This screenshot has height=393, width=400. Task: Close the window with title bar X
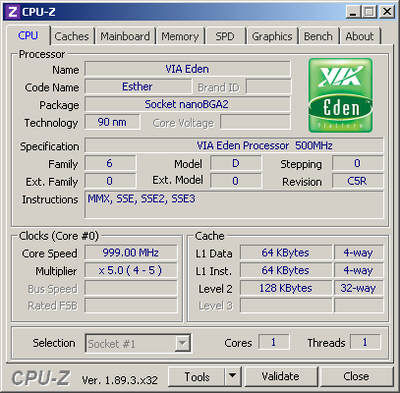click(387, 12)
